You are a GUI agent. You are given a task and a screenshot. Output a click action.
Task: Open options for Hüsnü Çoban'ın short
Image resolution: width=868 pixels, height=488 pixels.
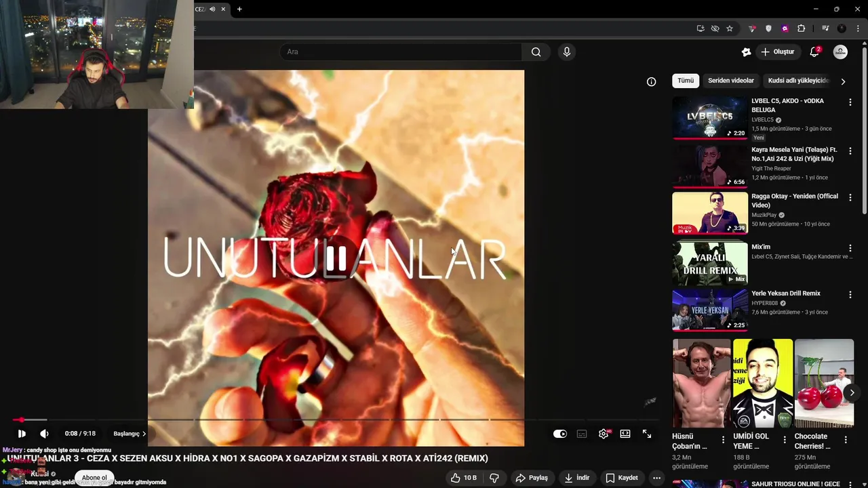point(723,440)
